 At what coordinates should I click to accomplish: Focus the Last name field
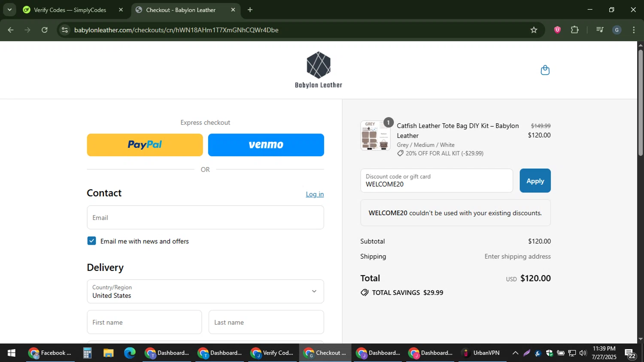266,322
